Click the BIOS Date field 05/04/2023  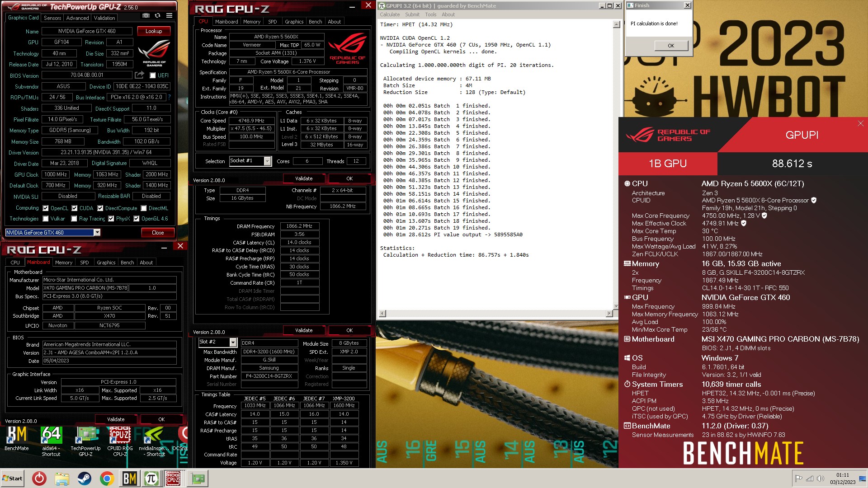[109, 361]
